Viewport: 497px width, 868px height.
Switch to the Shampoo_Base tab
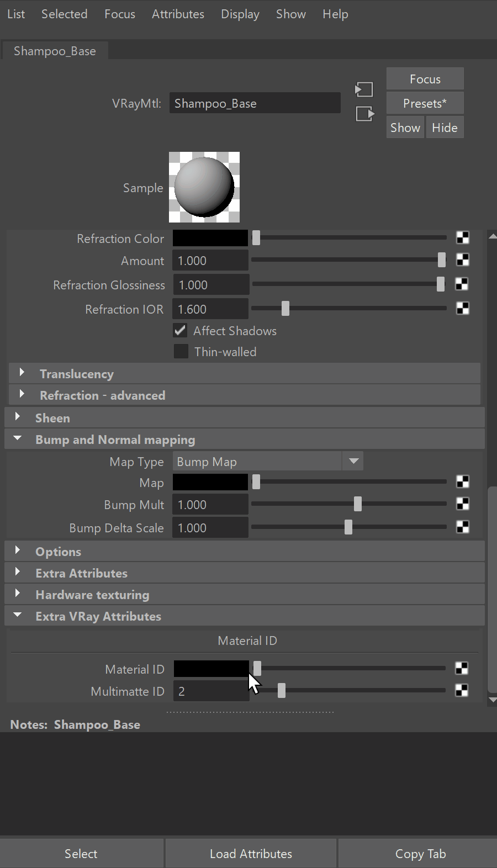pos(55,51)
